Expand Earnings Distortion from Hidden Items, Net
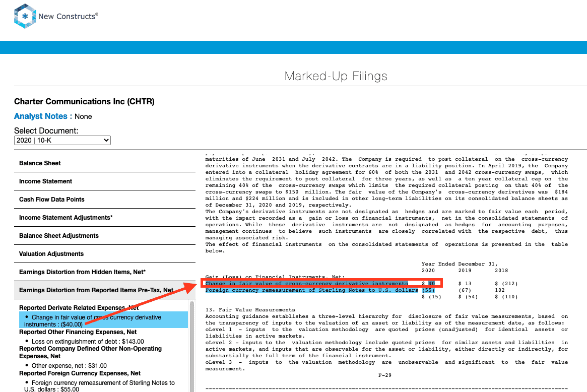 (105, 272)
